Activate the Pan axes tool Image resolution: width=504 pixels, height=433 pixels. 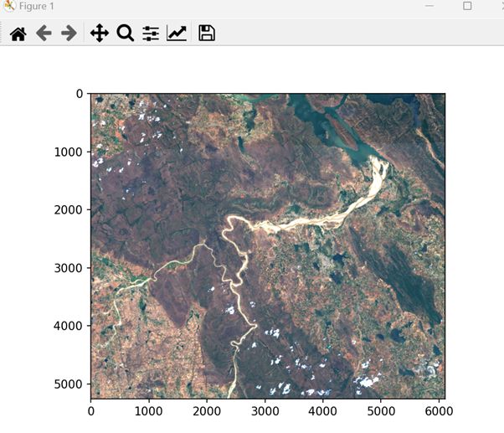point(99,34)
